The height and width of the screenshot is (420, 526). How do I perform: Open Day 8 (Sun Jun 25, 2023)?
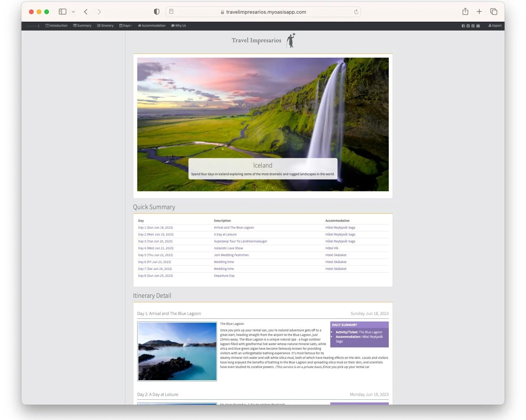(x=156, y=276)
